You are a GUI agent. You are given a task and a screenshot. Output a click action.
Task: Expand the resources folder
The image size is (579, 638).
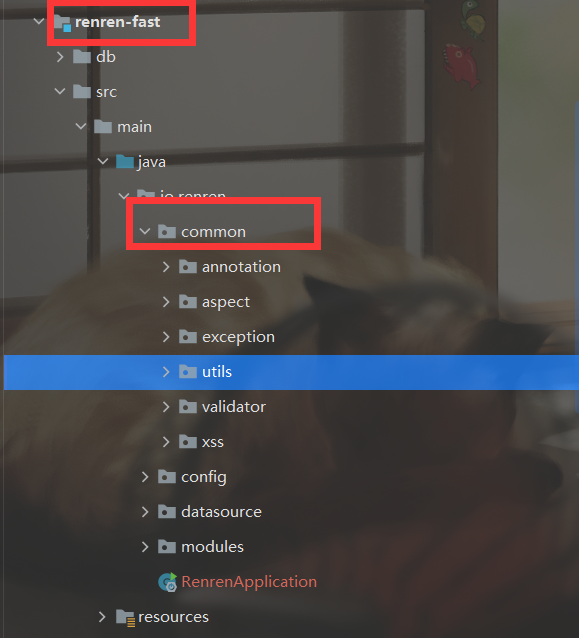[x=102, y=617]
